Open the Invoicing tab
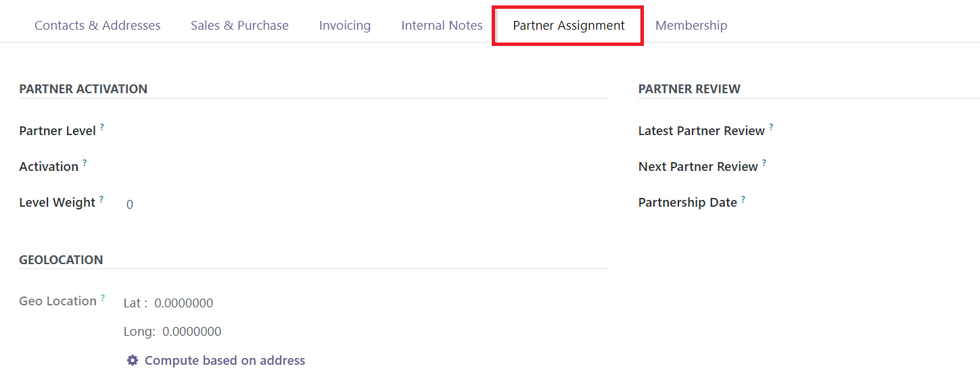Viewport: 980px width, 381px height. click(x=345, y=26)
